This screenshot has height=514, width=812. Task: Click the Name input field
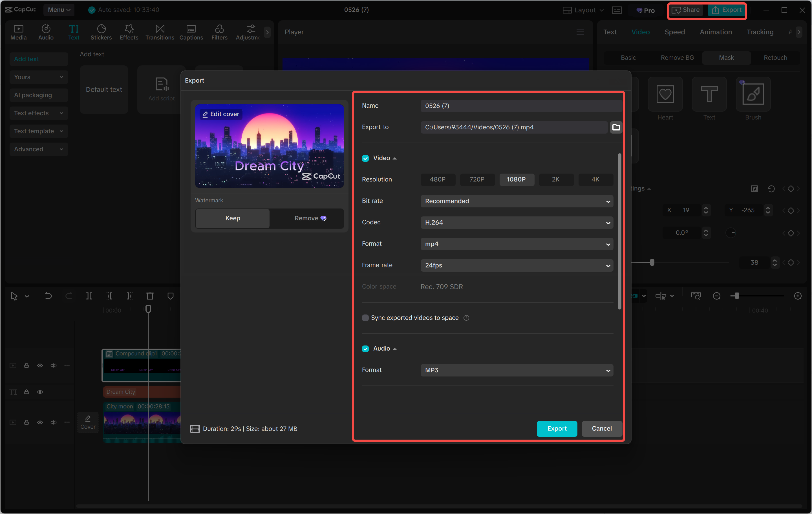click(x=521, y=105)
